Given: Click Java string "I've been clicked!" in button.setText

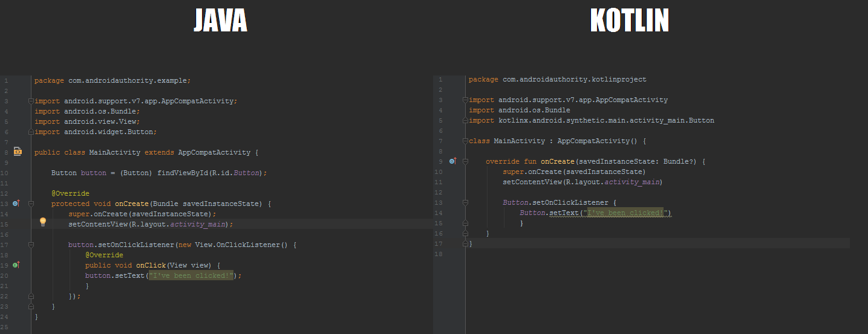Looking at the screenshot, I should tap(191, 275).
